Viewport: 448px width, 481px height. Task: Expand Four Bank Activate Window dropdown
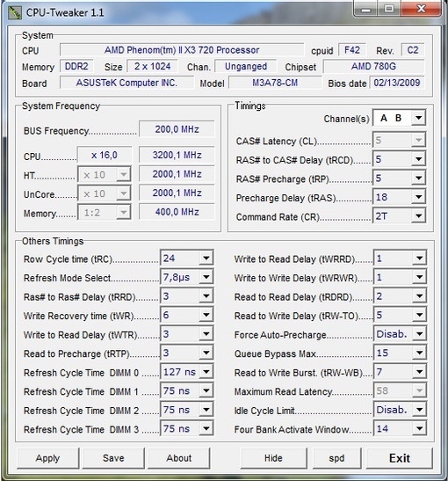point(400,429)
